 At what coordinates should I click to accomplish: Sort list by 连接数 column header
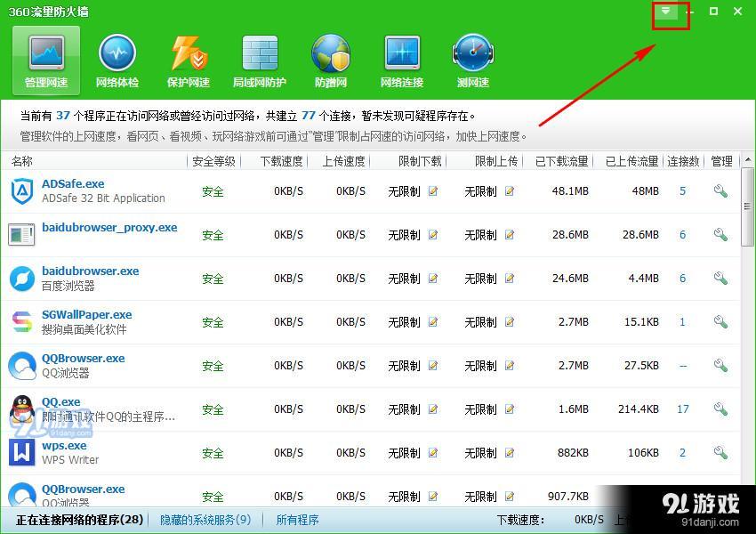pyautogui.click(x=683, y=161)
